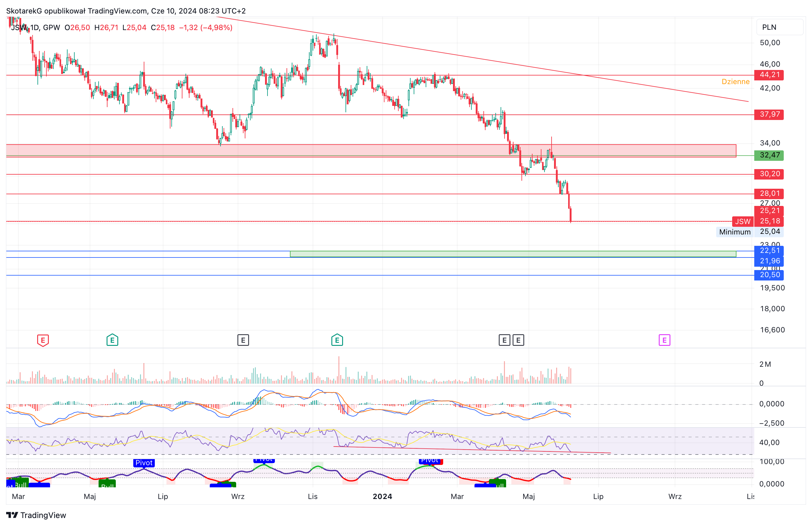
Task: Open the PLN currency selector
Action: 779,27
